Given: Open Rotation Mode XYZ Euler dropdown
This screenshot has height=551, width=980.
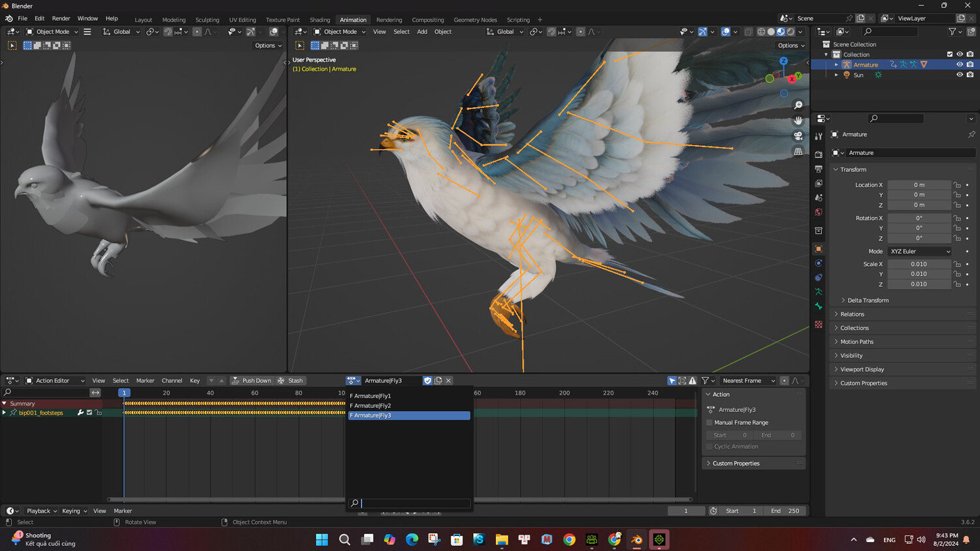Looking at the screenshot, I should pyautogui.click(x=919, y=252).
